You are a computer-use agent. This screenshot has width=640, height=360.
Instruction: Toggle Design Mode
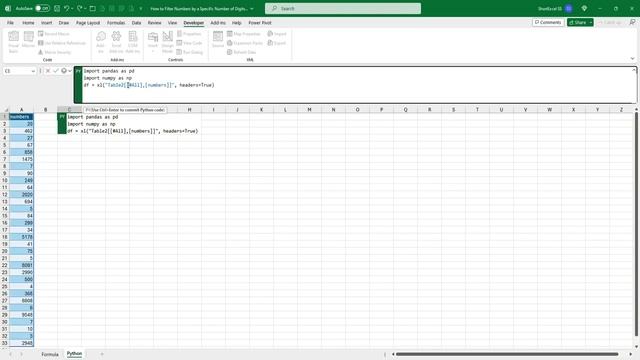[x=167, y=42]
